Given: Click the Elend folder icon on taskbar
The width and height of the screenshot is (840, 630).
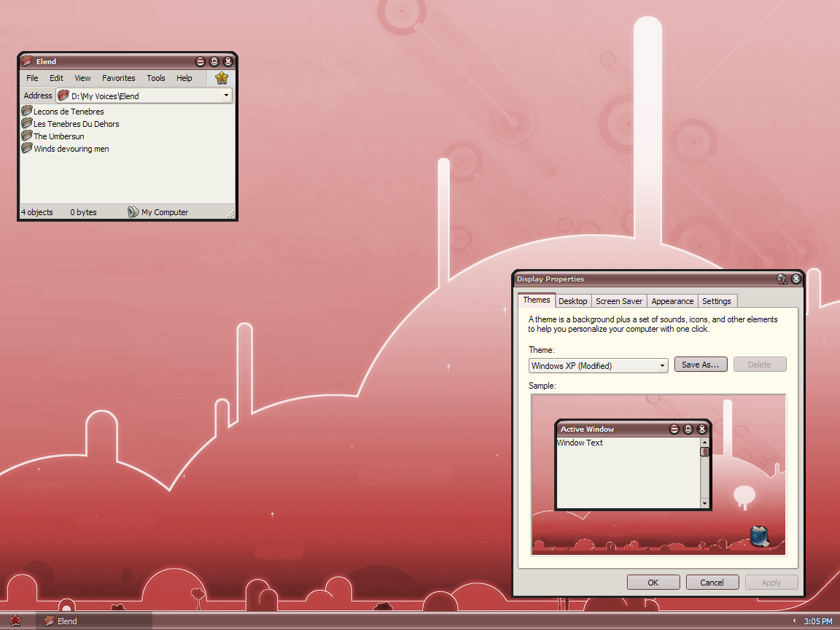Looking at the screenshot, I should click(50, 621).
